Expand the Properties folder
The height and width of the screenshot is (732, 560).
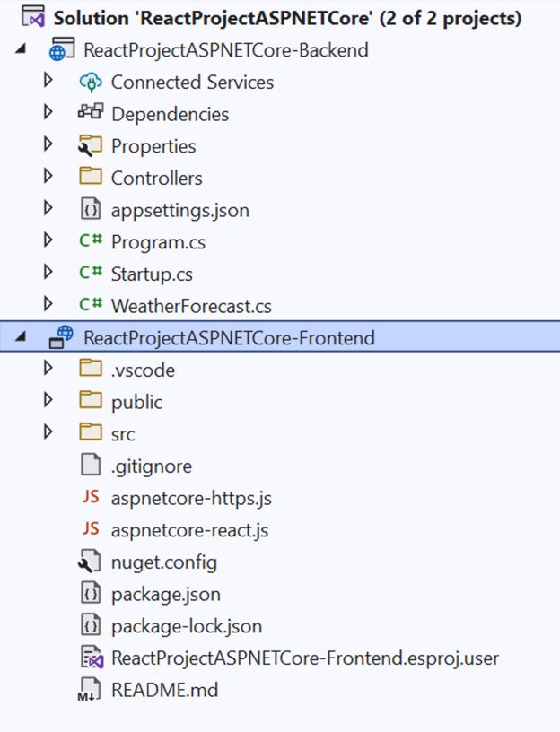point(48,144)
